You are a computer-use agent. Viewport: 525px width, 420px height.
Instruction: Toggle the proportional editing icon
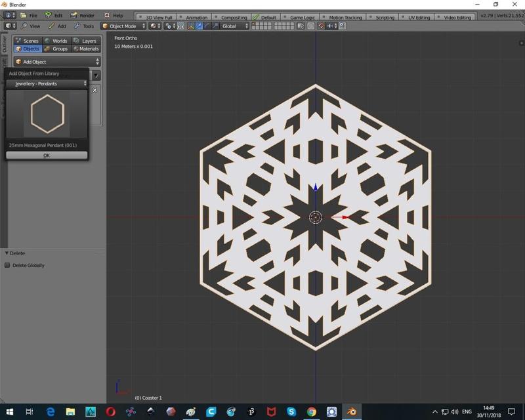point(311,26)
